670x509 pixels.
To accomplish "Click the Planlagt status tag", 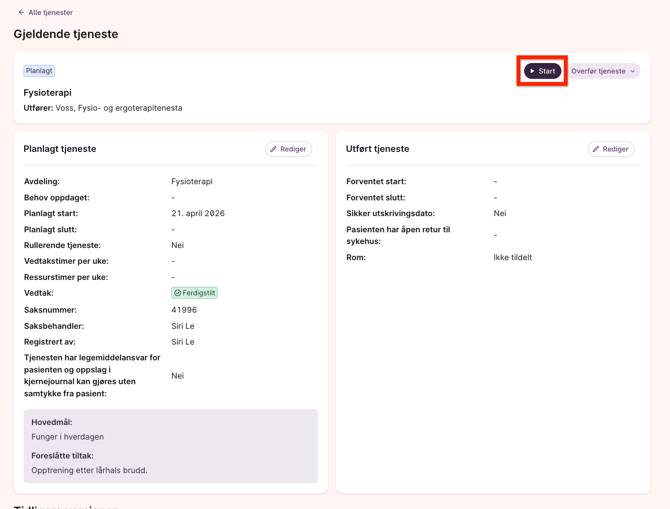I will tap(39, 71).
